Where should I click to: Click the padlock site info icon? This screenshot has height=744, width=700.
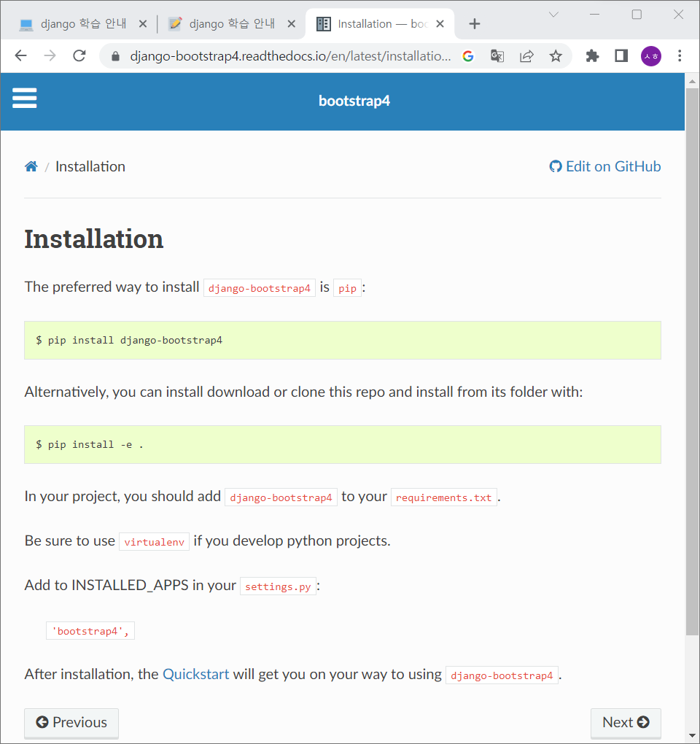(114, 56)
